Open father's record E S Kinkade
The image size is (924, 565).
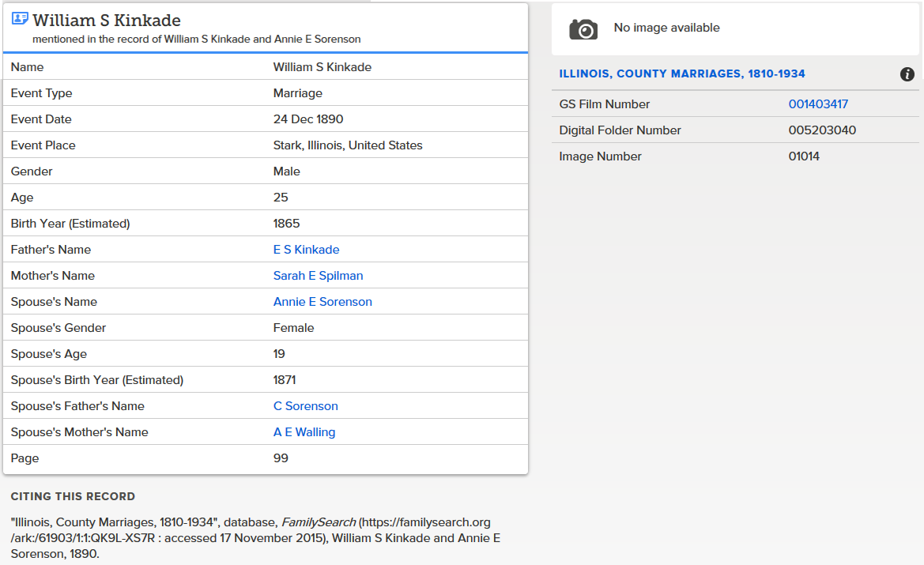tap(306, 250)
